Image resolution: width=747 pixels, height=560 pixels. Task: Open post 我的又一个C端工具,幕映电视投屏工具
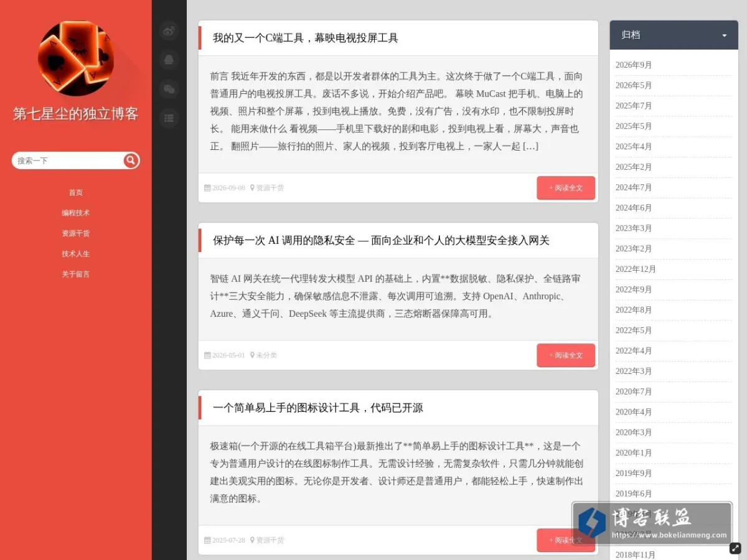[306, 38]
